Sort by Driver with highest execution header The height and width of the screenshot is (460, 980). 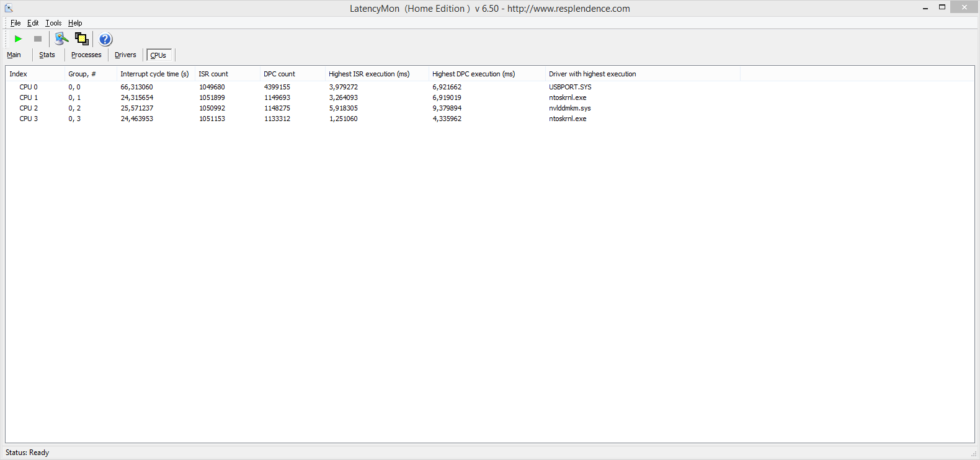coord(643,74)
